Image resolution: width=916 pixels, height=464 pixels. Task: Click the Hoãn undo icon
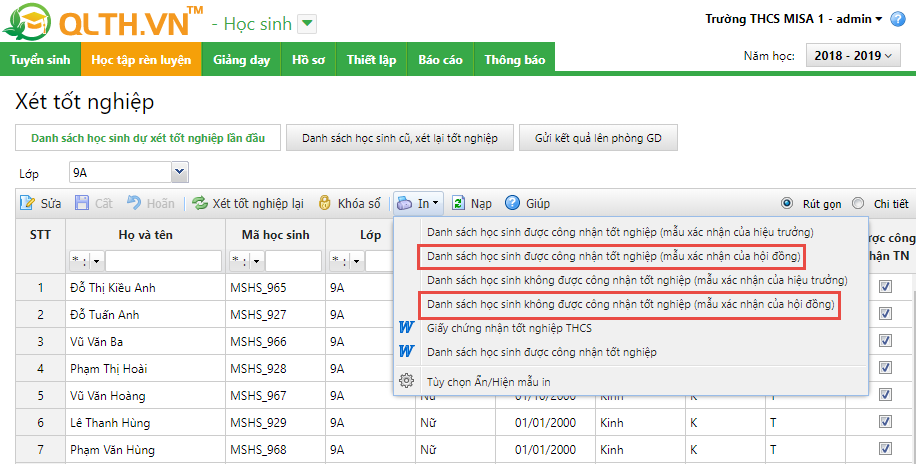(134, 203)
